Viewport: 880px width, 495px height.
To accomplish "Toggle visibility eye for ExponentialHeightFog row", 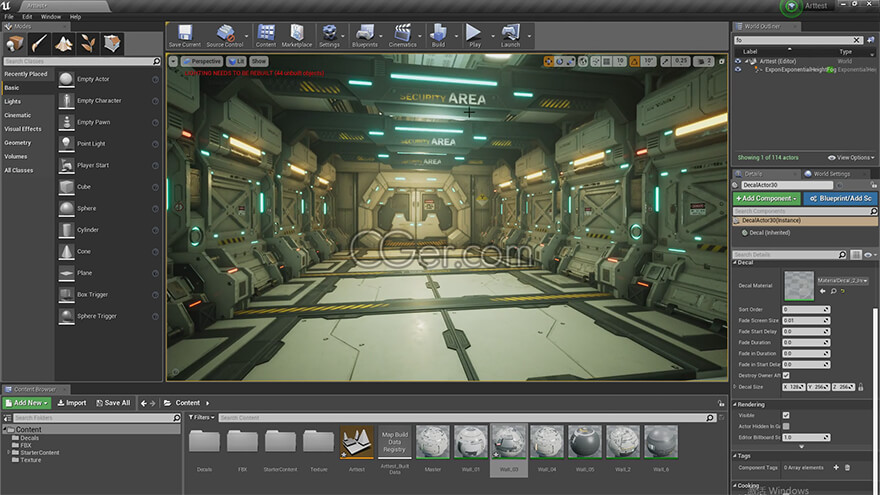I will 738,70.
